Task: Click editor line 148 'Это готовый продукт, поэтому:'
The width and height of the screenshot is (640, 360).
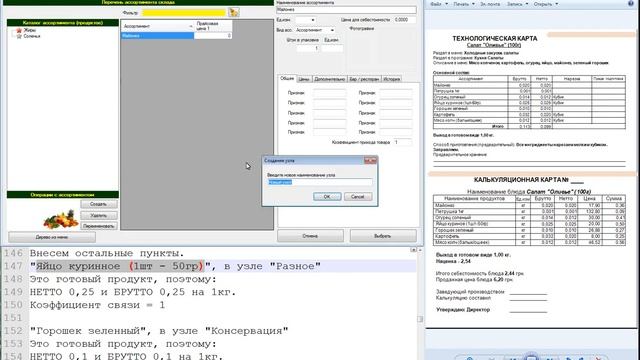Action: point(123,280)
